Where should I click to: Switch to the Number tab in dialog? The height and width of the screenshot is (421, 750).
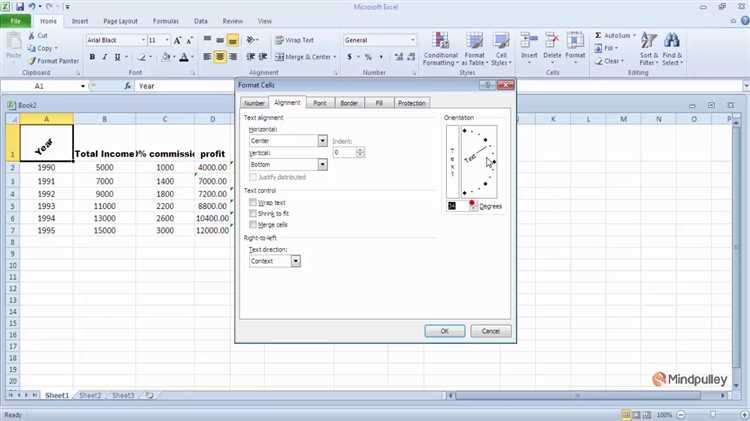click(x=254, y=103)
